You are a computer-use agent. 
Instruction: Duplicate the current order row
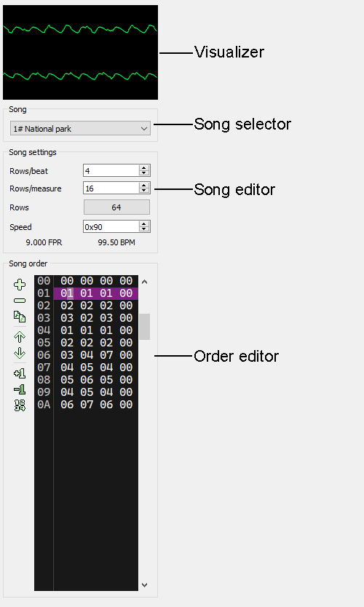(x=20, y=317)
